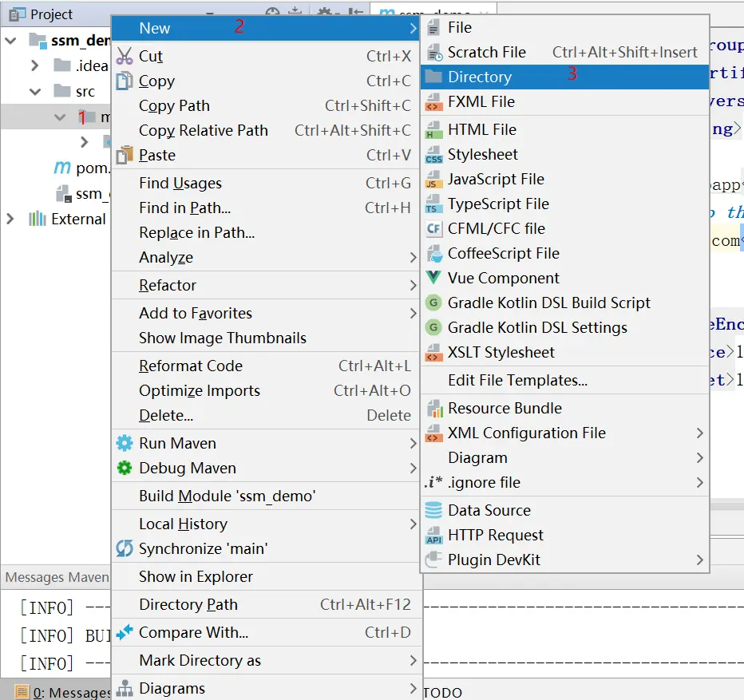Select Find Usages menu entry

tap(267, 183)
